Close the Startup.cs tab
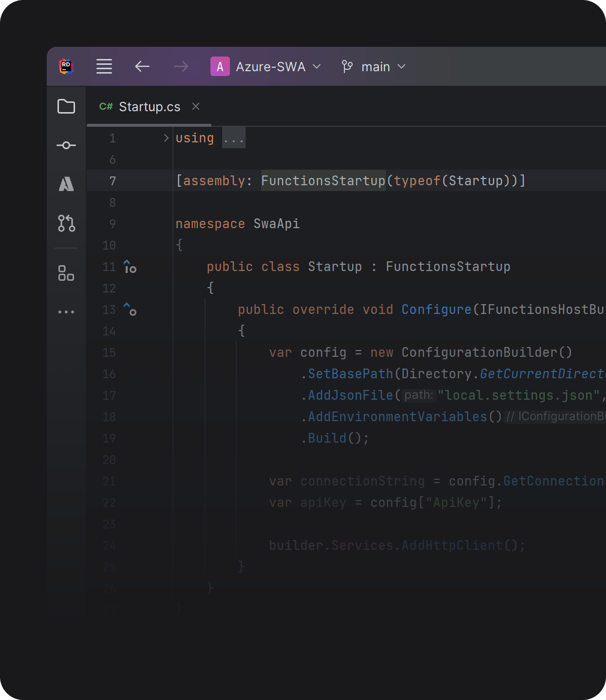 coord(196,106)
